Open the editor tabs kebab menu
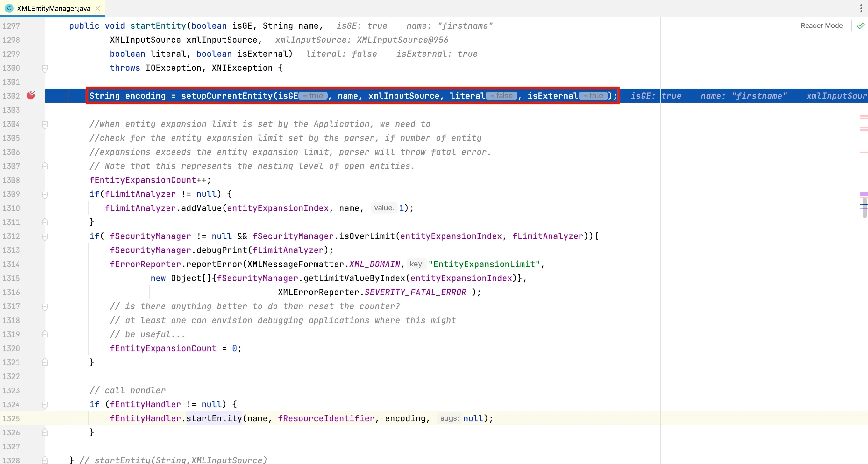Image resolution: width=868 pixels, height=464 pixels. [x=861, y=8]
